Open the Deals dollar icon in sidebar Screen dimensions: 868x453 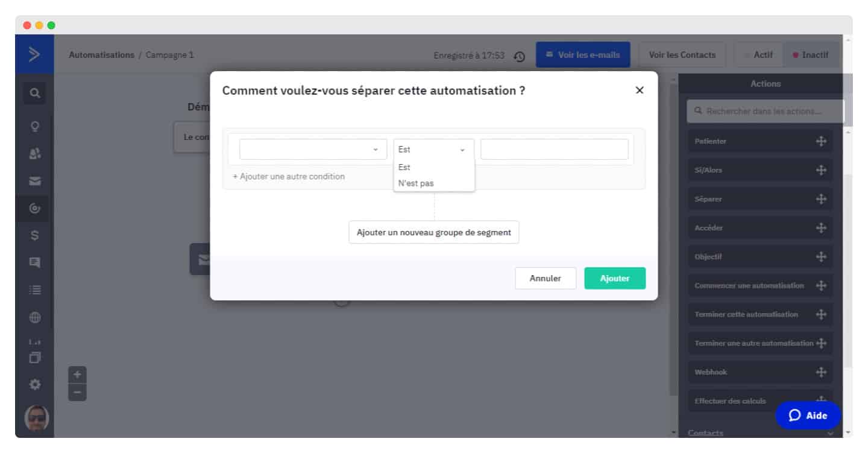tap(35, 236)
